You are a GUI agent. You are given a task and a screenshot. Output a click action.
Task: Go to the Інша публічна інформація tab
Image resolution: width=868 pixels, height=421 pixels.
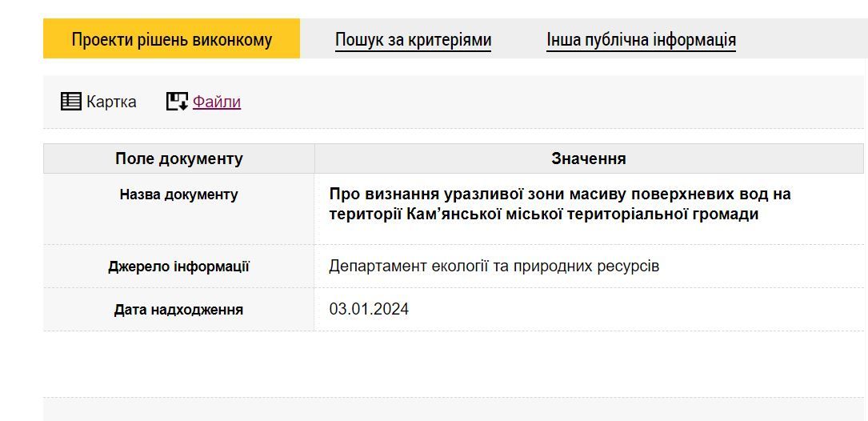(x=641, y=39)
